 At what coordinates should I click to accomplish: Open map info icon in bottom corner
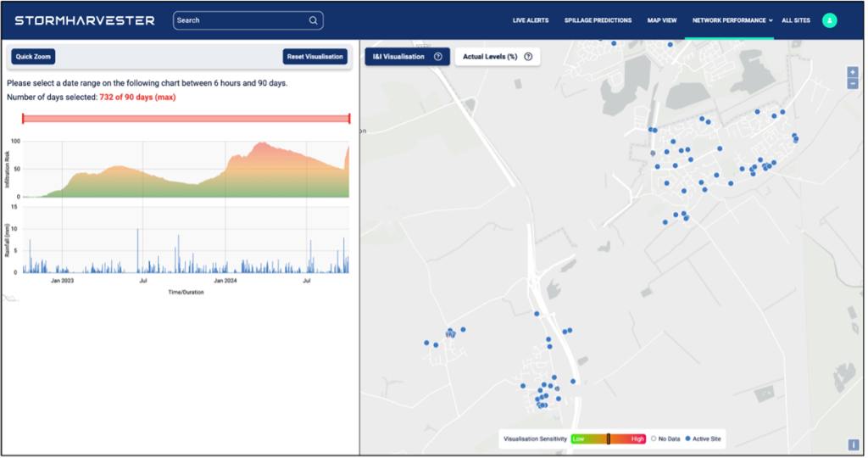point(853,444)
